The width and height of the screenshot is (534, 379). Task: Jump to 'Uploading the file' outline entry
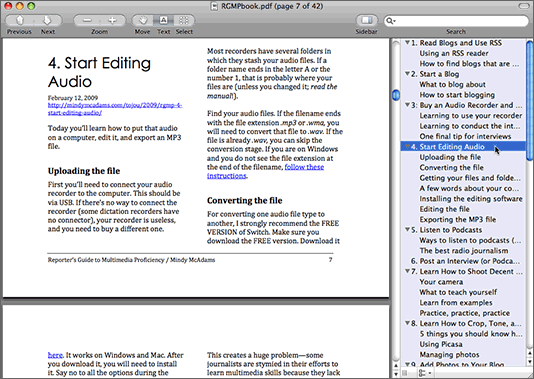tap(450, 157)
